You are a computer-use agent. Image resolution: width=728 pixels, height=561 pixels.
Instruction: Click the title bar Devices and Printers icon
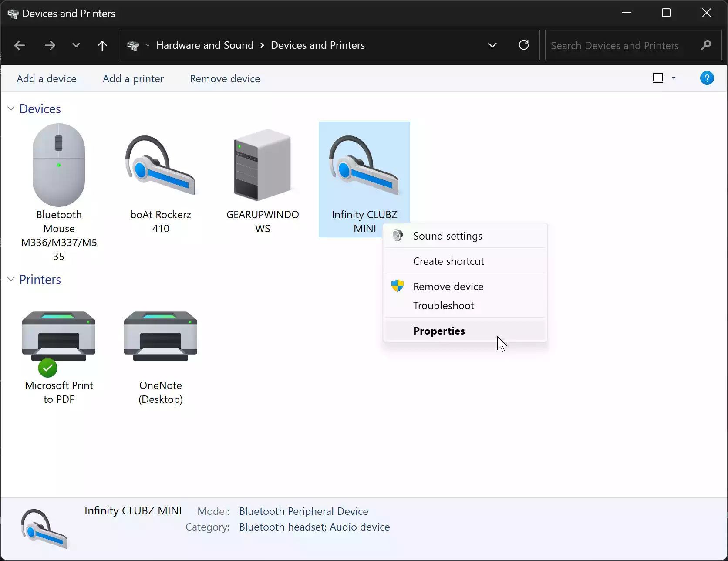point(13,14)
